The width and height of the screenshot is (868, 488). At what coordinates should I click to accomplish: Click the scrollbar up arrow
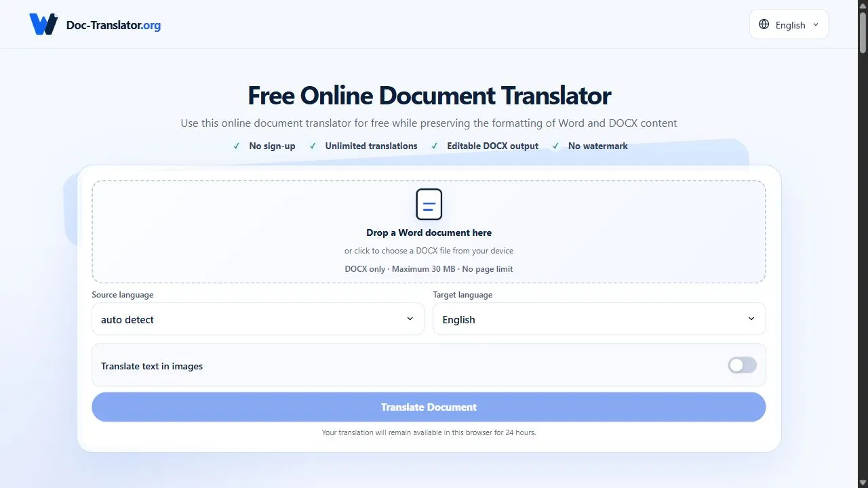click(x=863, y=5)
